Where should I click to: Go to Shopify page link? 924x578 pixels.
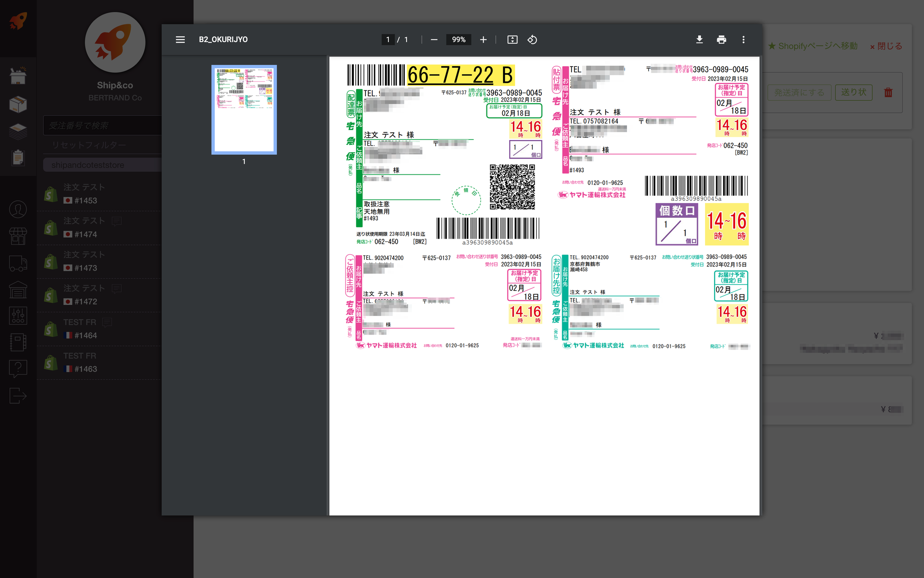pyautogui.click(x=813, y=46)
